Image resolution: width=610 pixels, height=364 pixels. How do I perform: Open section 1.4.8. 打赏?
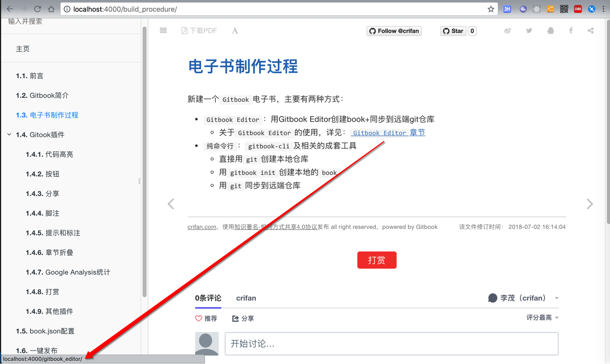[x=42, y=292]
